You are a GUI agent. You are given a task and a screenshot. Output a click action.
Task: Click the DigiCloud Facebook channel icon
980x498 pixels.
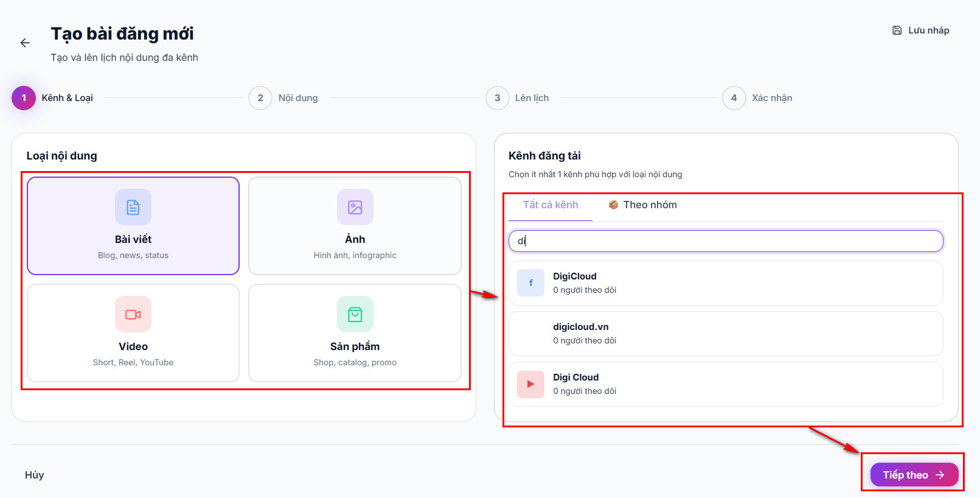coord(530,283)
